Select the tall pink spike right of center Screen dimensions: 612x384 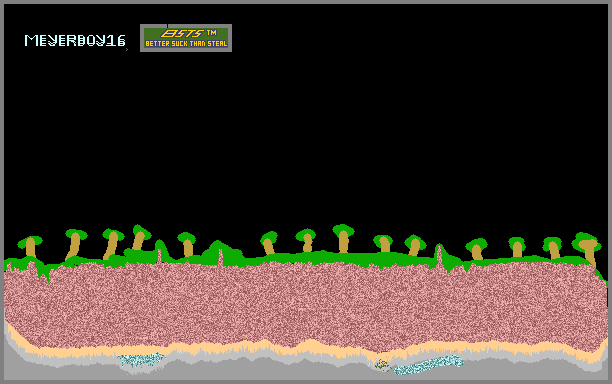[x=439, y=257]
